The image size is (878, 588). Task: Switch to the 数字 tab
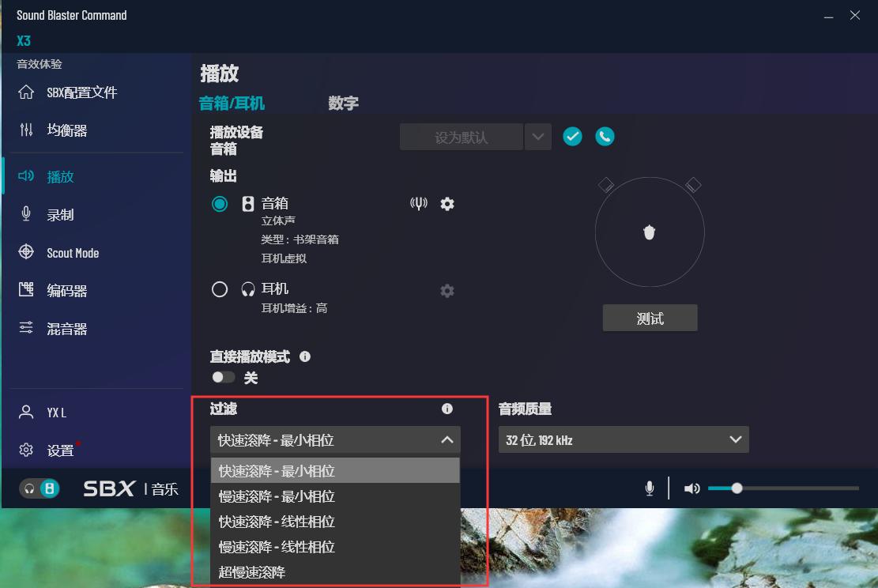point(343,103)
